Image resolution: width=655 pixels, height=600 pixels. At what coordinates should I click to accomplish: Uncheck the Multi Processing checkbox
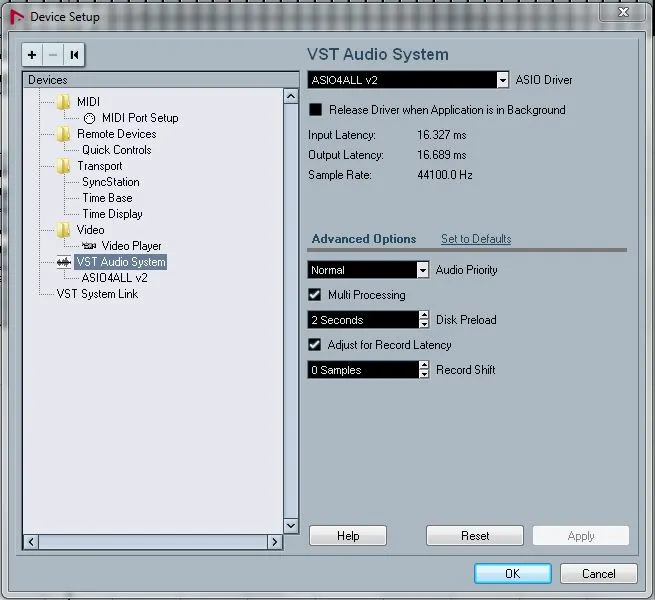tap(315, 295)
